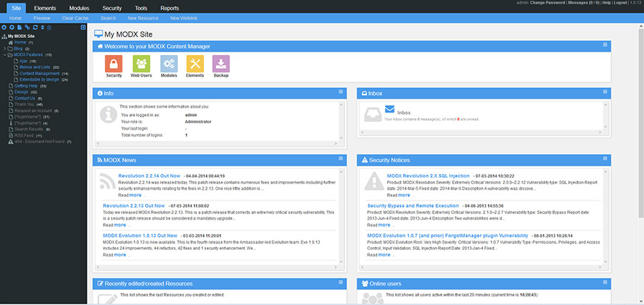
Task: Open the Elements top menu
Action: (x=45, y=8)
